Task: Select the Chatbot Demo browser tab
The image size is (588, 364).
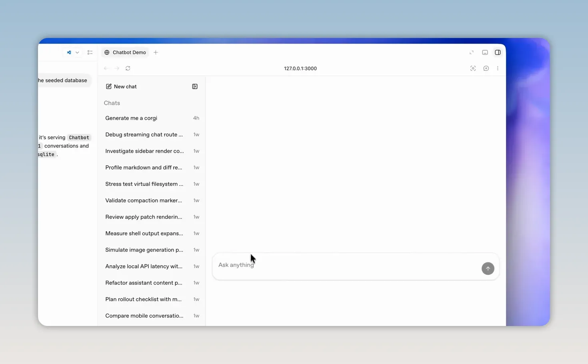Action: [125, 52]
